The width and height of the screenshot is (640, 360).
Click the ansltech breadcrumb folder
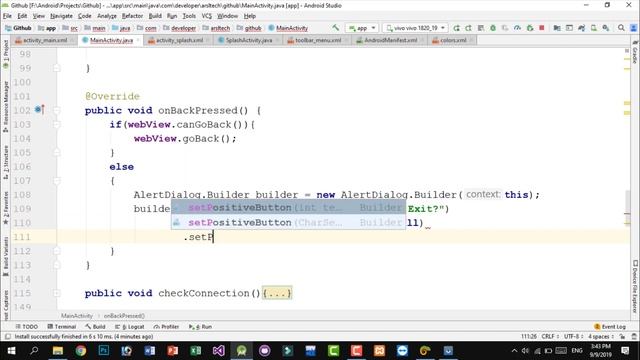click(216, 28)
